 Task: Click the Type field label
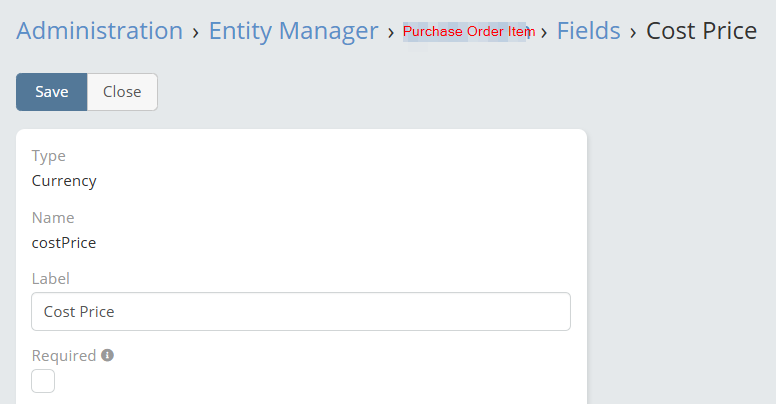(49, 156)
